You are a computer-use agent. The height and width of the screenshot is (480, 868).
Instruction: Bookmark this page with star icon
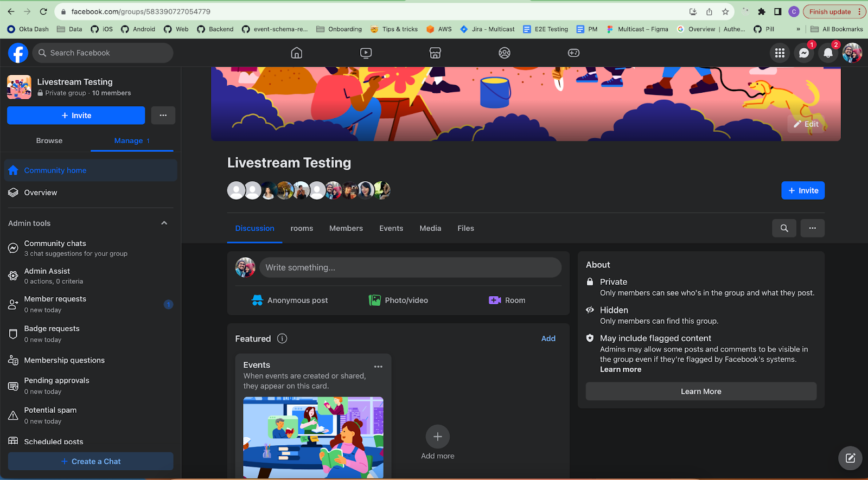tap(725, 11)
